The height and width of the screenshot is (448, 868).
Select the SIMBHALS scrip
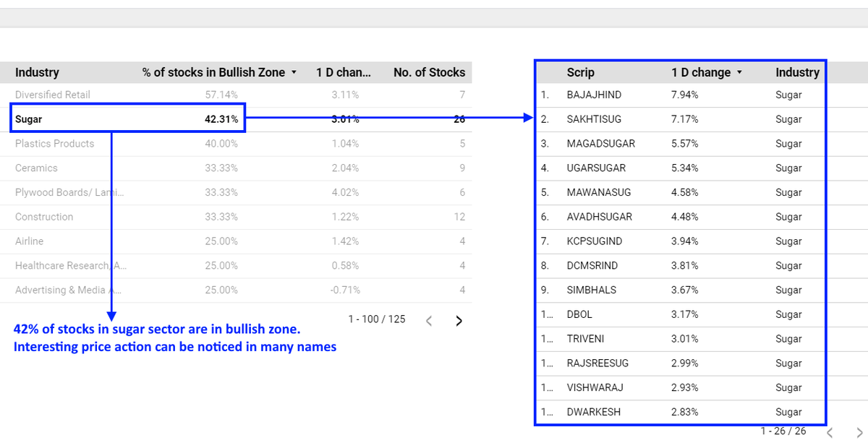592,290
